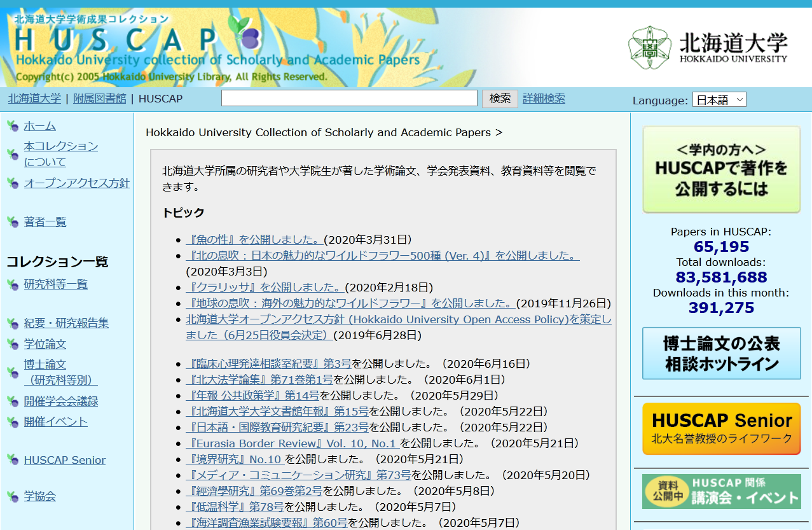Open 紀要・研究報告集 sidebar link
The image size is (812, 530).
tap(66, 323)
